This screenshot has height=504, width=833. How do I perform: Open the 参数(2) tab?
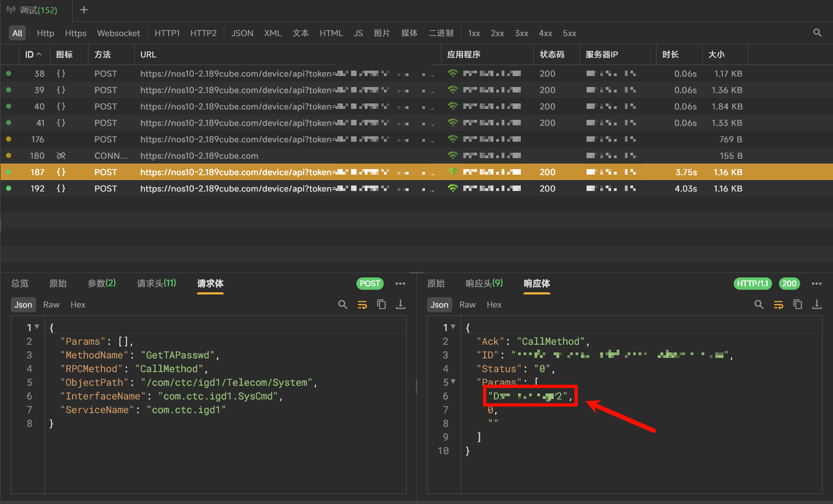click(102, 283)
